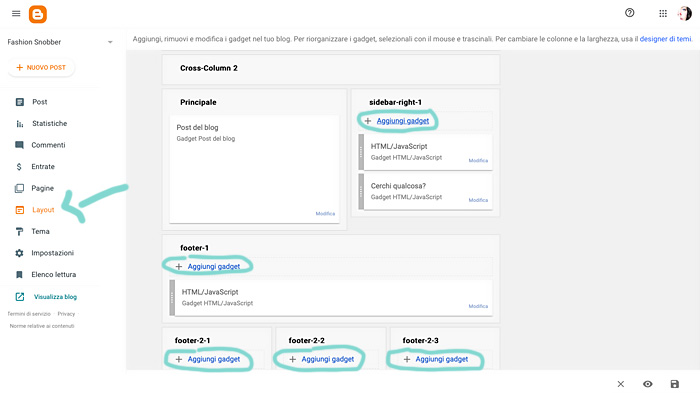Image resolution: width=700 pixels, height=393 pixels.
Task: Add a gadget to sidebar-right-1
Action: pyautogui.click(x=403, y=121)
